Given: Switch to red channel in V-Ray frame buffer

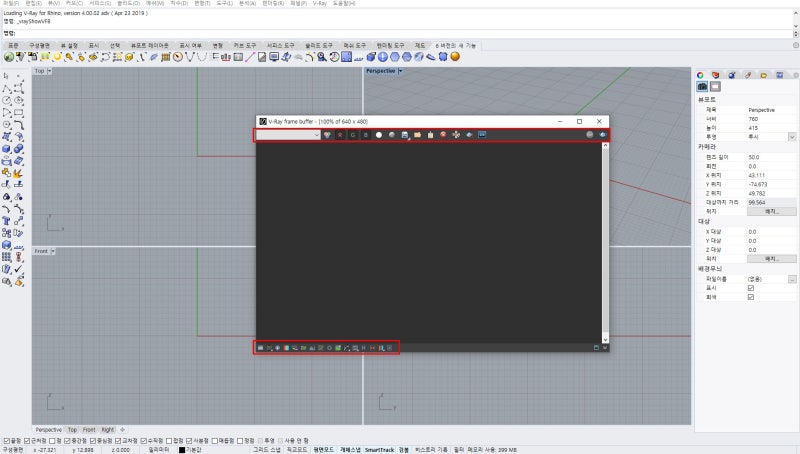Looking at the screenshot, I should coord(340,135).
